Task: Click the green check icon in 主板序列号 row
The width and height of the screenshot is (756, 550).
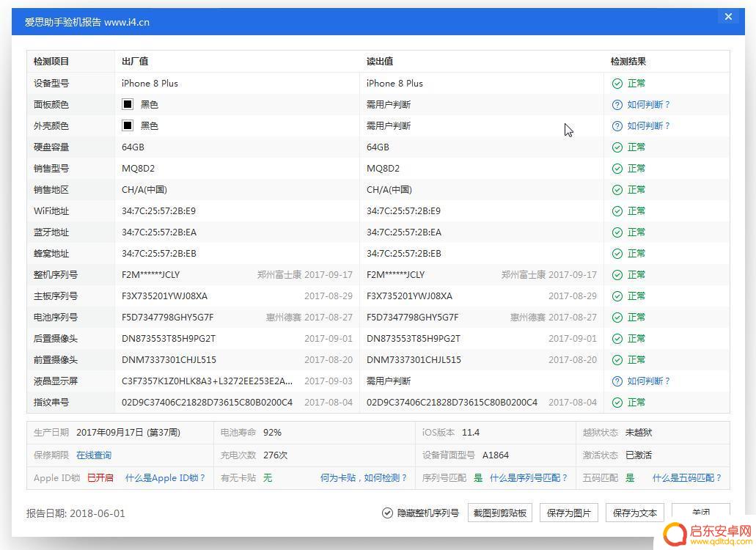Action: 617,296
